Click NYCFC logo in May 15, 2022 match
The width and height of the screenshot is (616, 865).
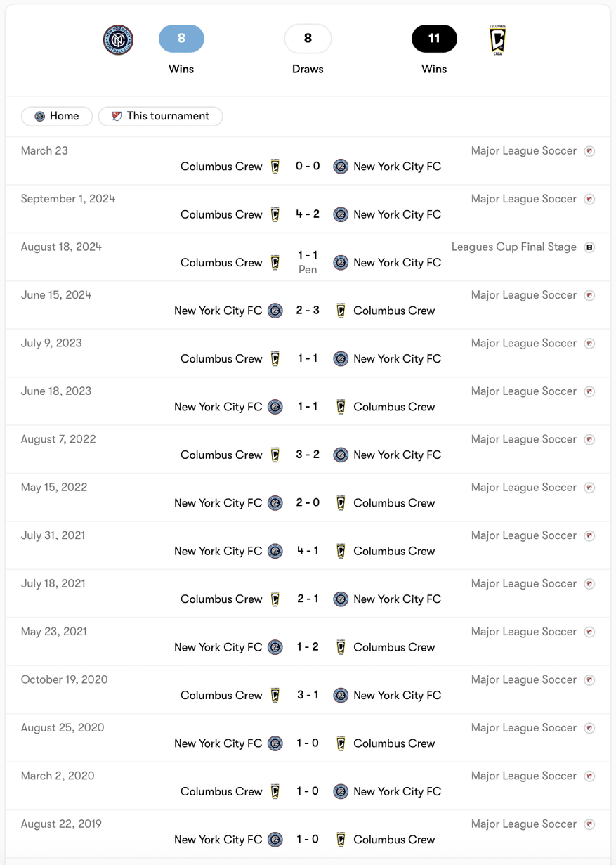275,503
